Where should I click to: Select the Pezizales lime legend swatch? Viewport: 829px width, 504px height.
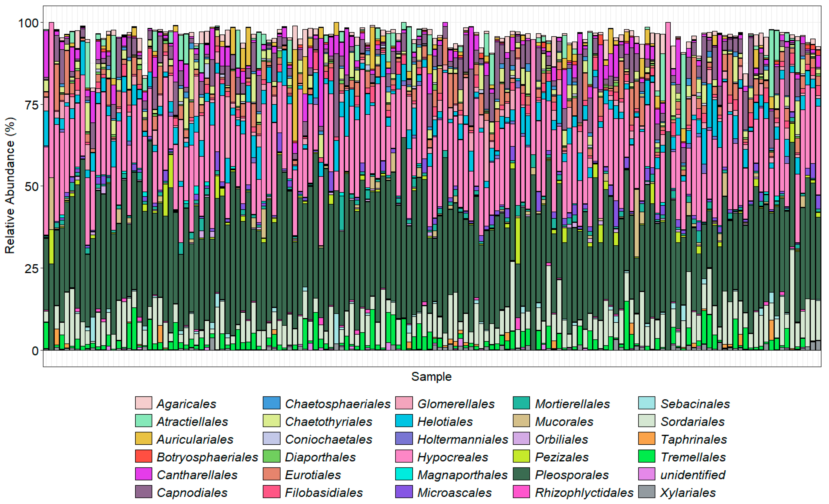pyautogui.click(x=522, y=456)
